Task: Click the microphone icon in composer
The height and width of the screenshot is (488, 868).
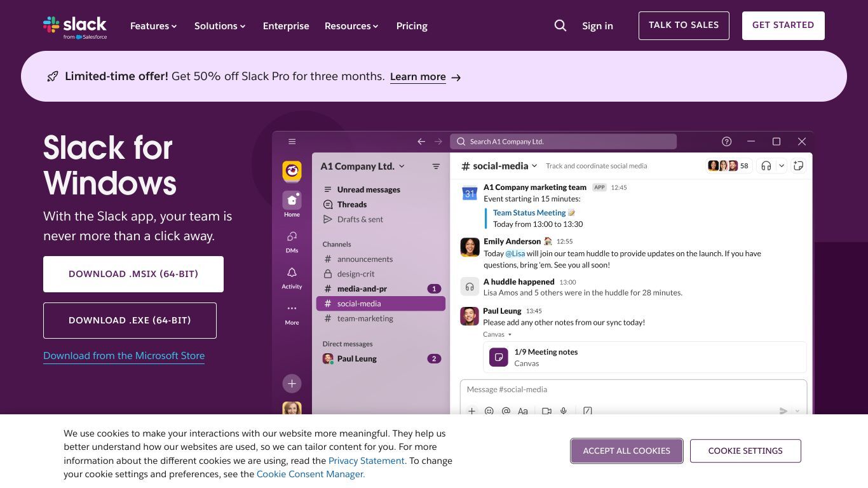Action: (564, 411)
